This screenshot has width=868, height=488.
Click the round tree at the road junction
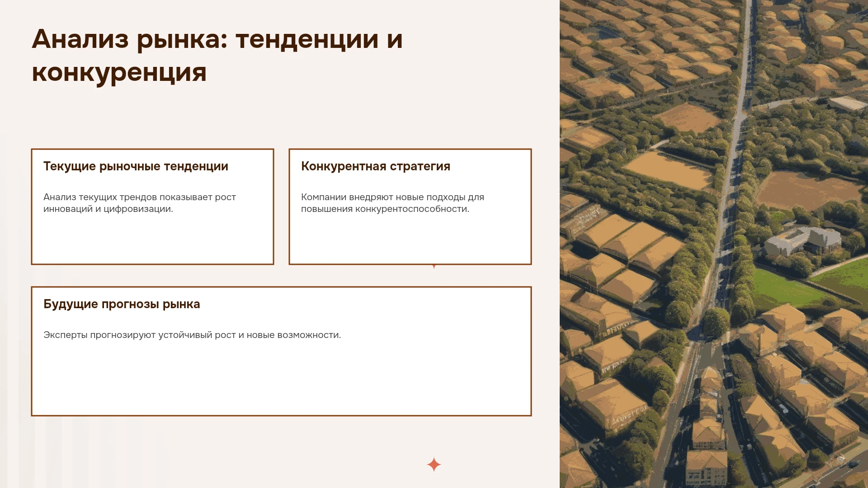point(716,321)
